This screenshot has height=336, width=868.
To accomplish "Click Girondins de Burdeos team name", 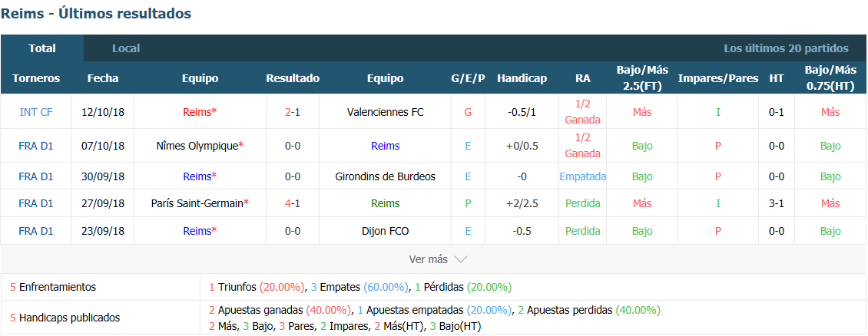I will 386,177.
